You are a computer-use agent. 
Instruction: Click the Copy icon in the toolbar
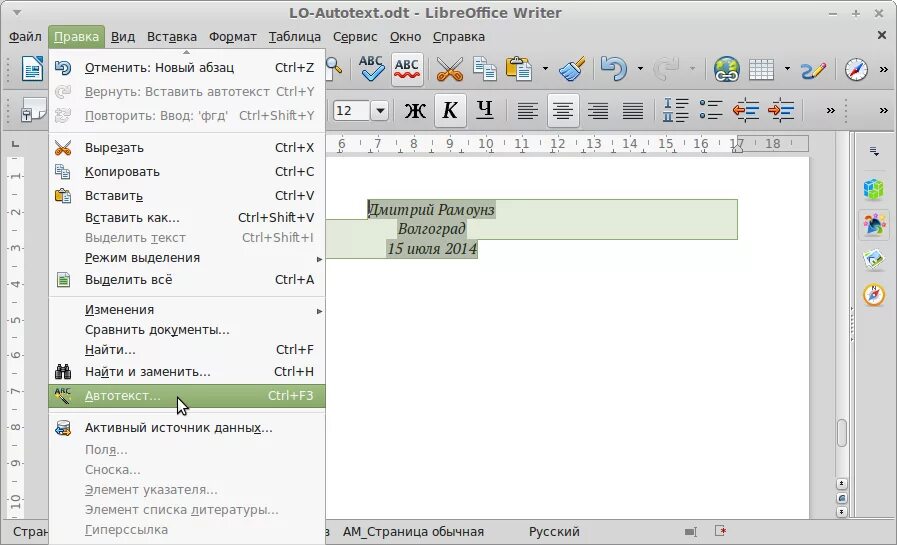click(x=485, y=69)
